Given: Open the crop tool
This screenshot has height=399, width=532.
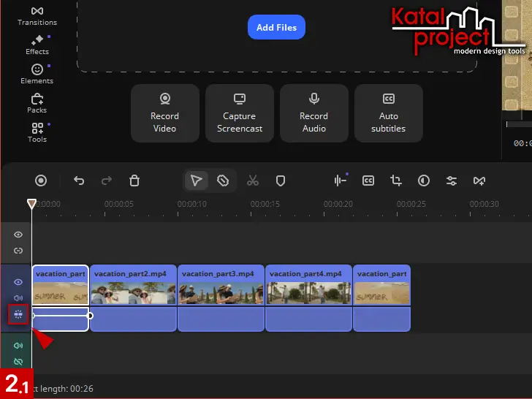Looking at the screenshot, I should [396, 180].
